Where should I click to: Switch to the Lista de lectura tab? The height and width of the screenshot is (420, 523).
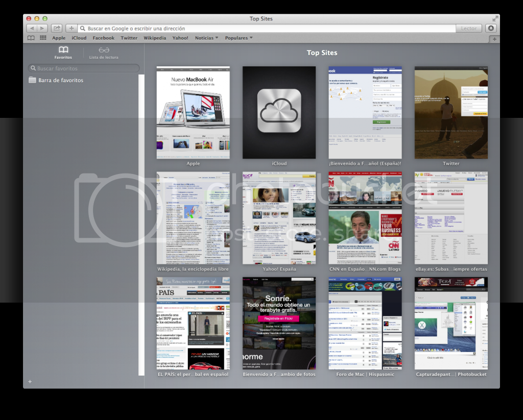[104, 53]
